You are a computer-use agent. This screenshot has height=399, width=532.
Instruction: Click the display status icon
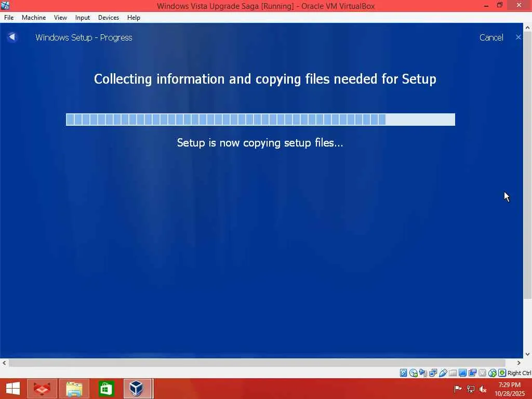click(x=462, y=373)
